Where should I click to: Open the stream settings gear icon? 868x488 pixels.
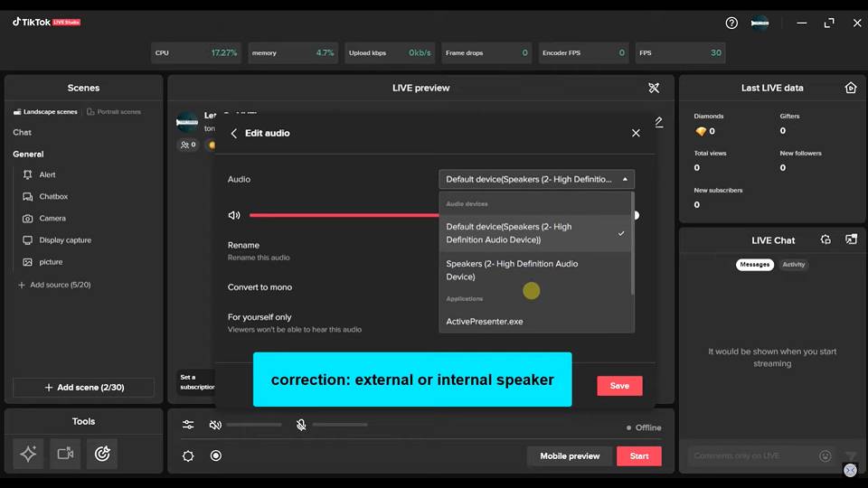click(188, 455)
